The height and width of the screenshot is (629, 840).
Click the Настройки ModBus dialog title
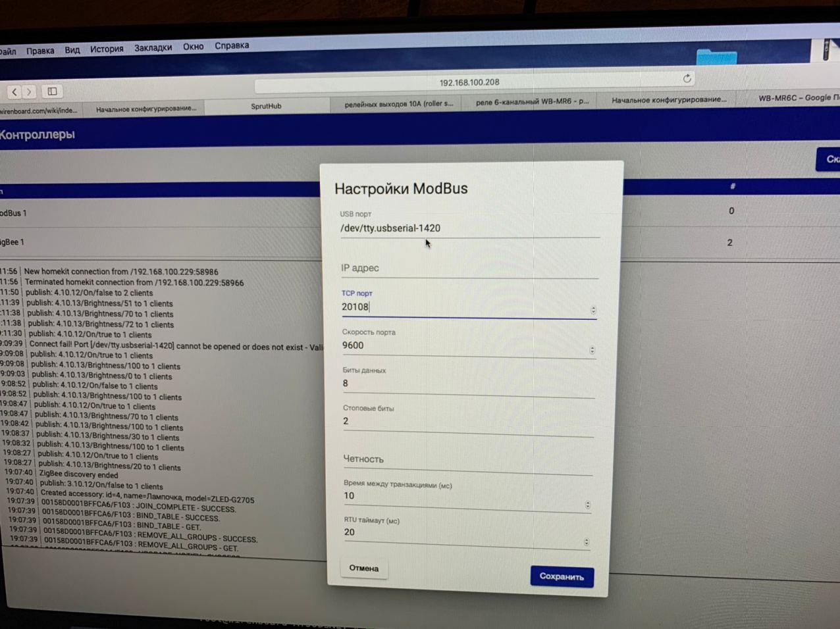[x=401, y=189]
